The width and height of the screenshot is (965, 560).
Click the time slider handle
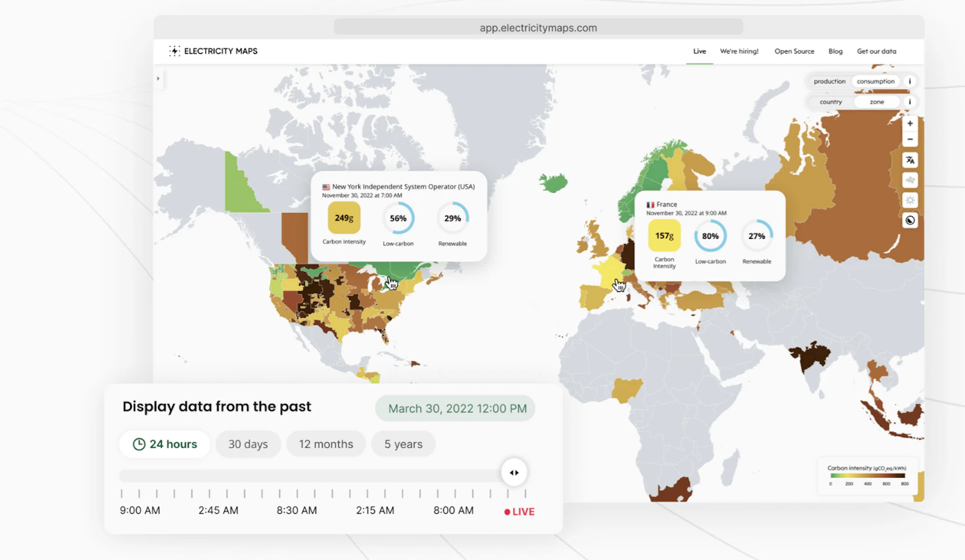[514, 473]
